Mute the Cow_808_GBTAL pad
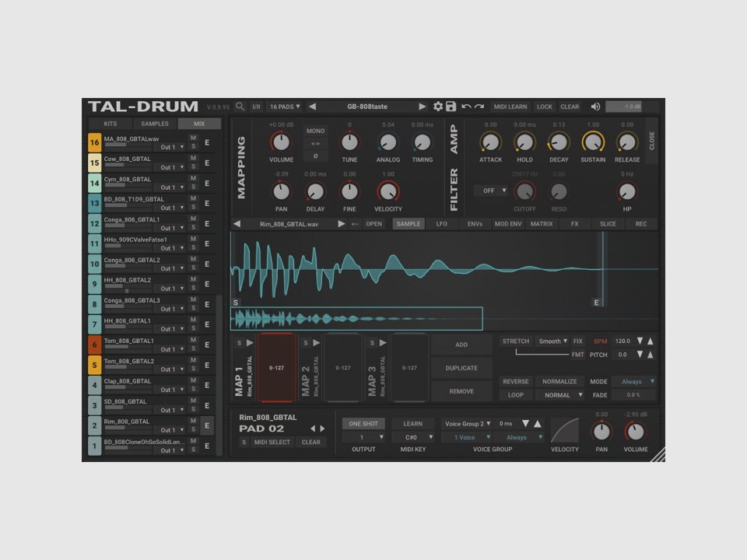 [193, 158]
